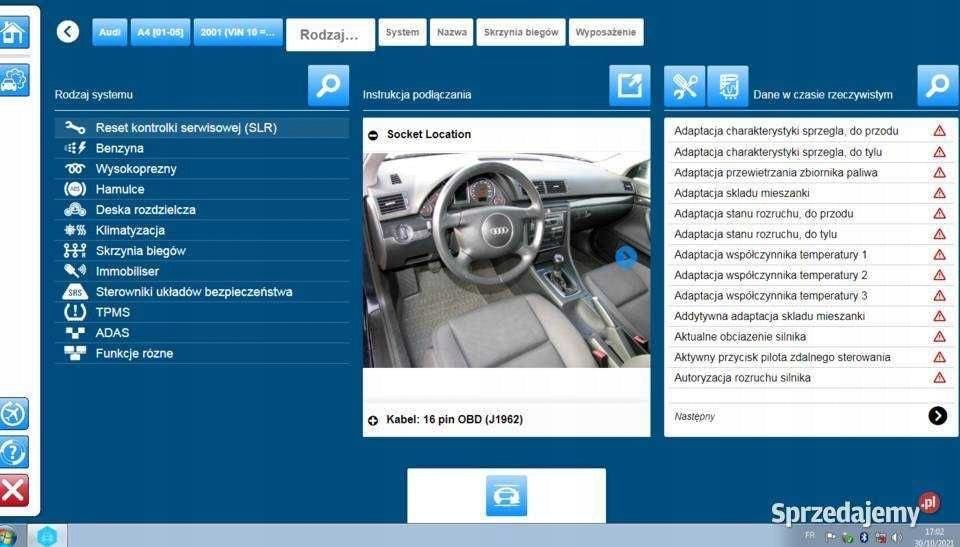This screenshot has width=960, height=547.
Task: Select Autoryzacja rozruchu silnika
Action: 810,377
